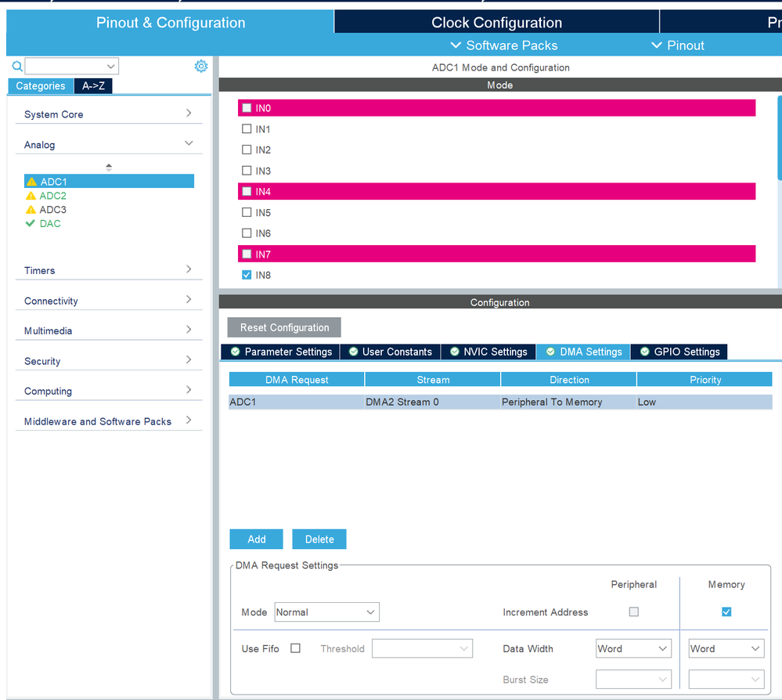Select ADC3 in the Analog list
Screen dimensions: 782x700
(x=46, y=210)
